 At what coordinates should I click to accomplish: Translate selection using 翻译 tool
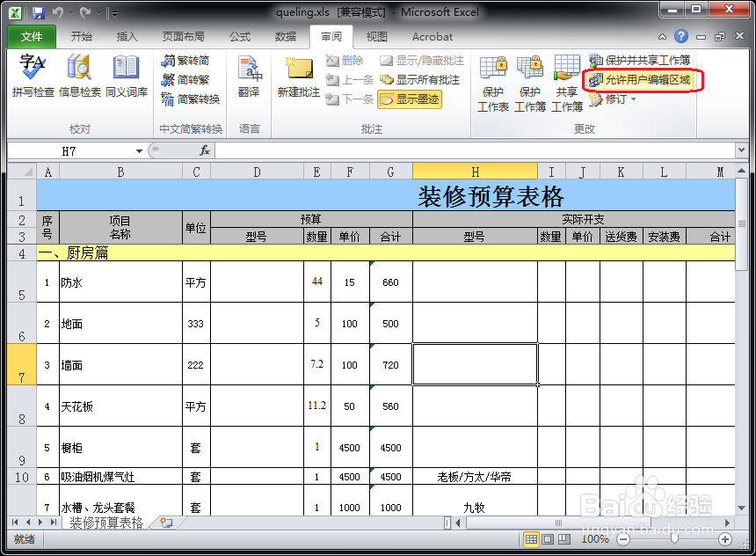[250, 77]
